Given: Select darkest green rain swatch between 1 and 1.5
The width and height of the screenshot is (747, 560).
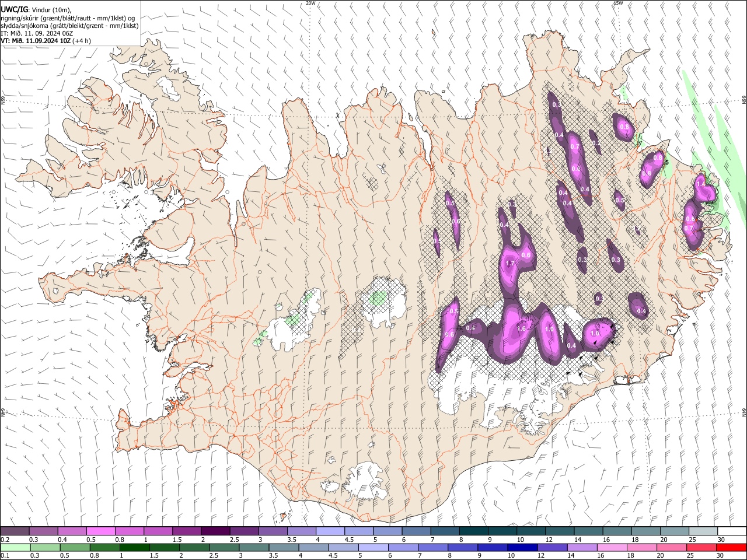Looking at the screenshot, I should point(135,548).
